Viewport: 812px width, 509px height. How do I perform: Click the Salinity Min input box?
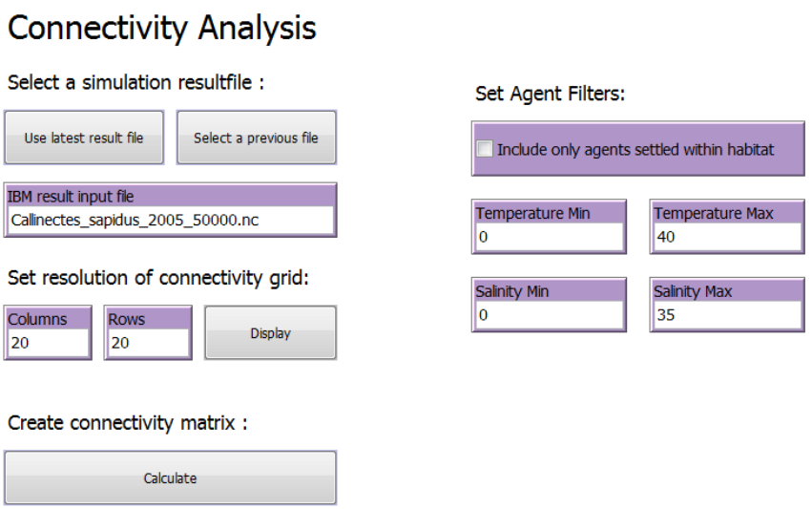click(549, 314)
